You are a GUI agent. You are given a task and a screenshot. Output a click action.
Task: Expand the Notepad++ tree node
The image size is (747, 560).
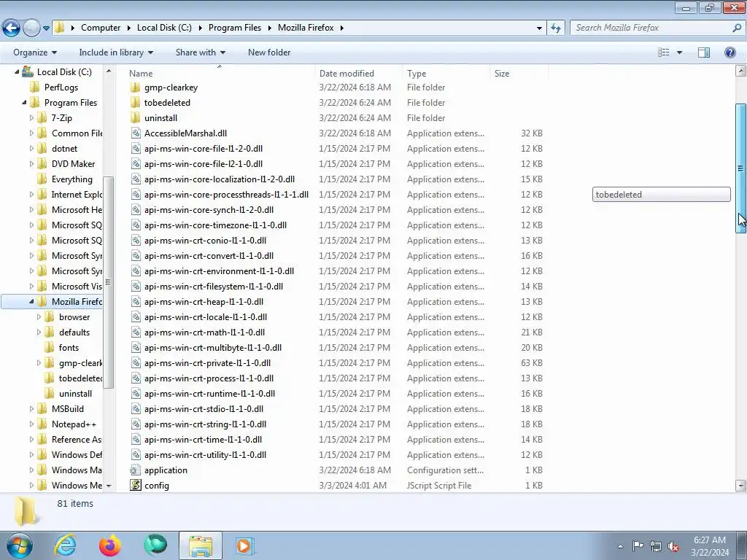tap(31, 424)
